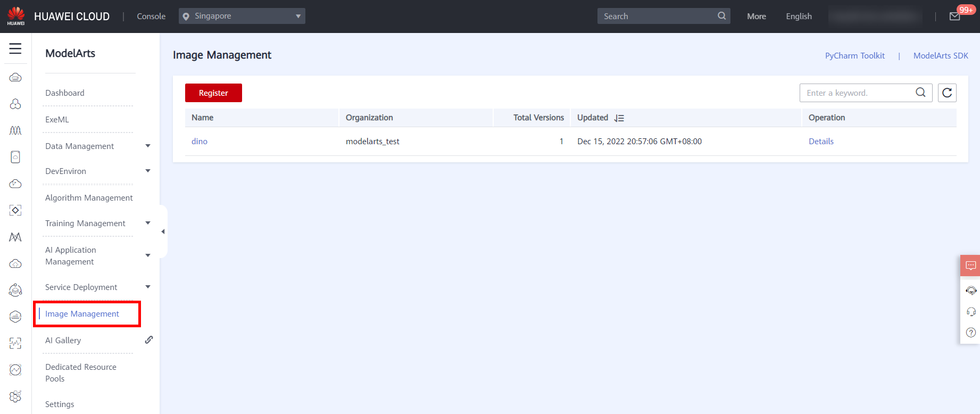
Task: Open the red feedback chat icon
Action: pyautogui.click(x=970, y=265)
